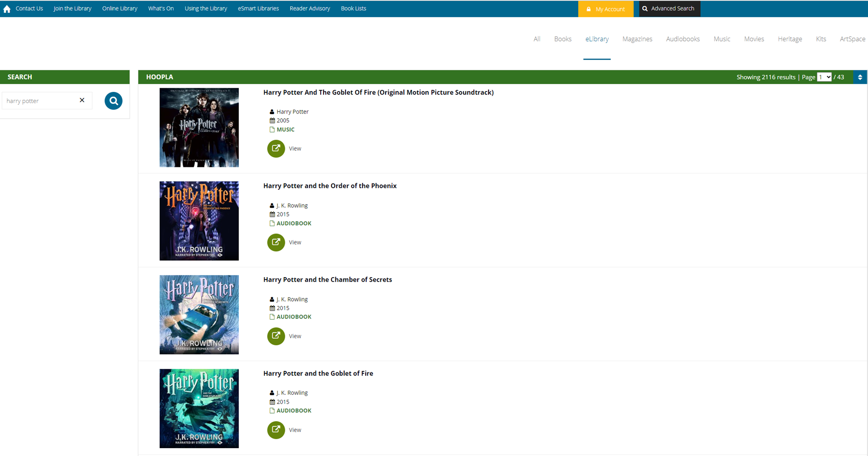The image size is (868, 456).
Task: Switch to the Audiobooks tab
Action: point(683,39)
